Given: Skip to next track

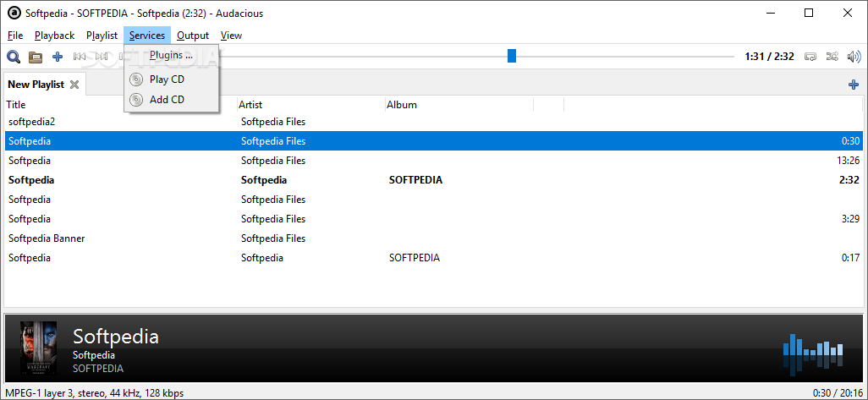Looking at the screenshot, I should click(x=102, y=57).
